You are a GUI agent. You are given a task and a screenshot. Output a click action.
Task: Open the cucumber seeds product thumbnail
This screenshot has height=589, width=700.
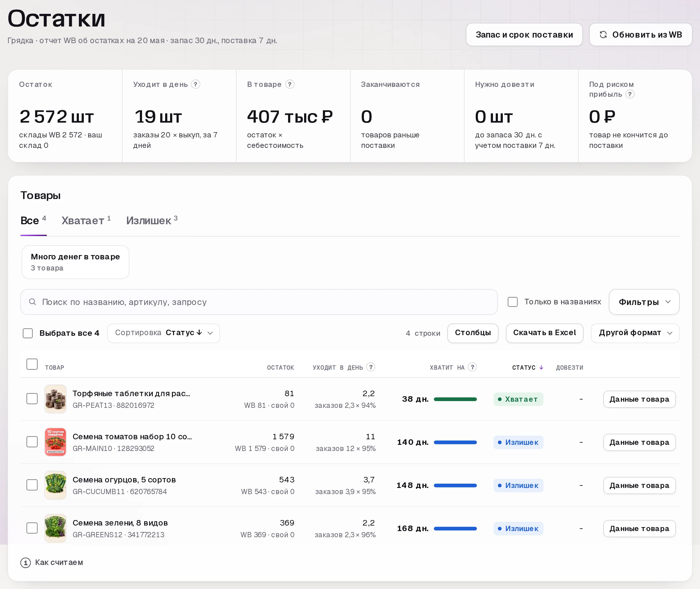[x=55, y=485]
